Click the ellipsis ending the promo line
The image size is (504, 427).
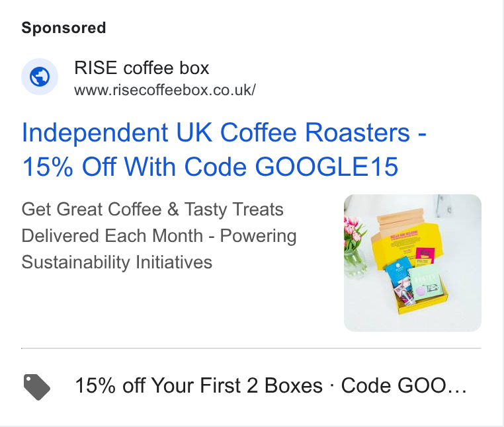click(457, 389)
